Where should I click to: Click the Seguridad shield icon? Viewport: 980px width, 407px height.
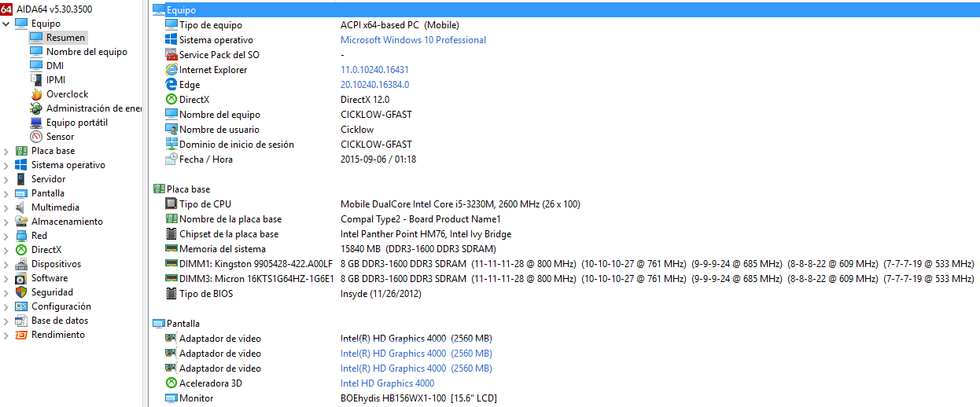[x=21, y=292]
